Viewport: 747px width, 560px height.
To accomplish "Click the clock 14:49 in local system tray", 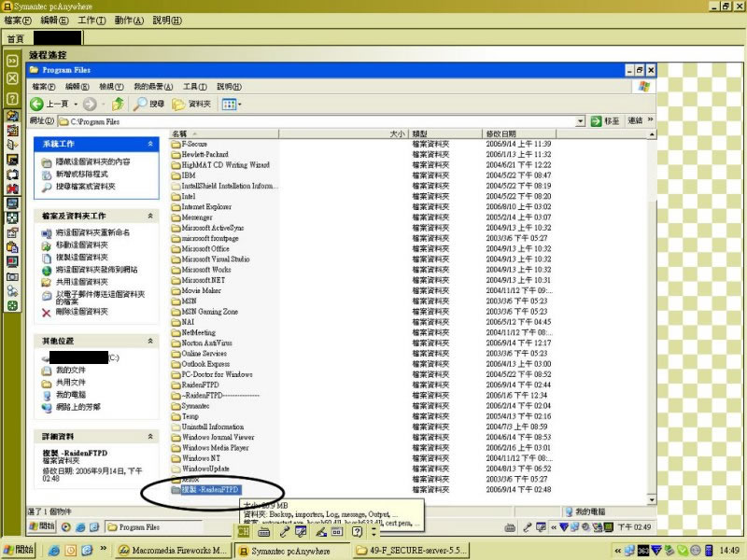I will tap(729, 551).
